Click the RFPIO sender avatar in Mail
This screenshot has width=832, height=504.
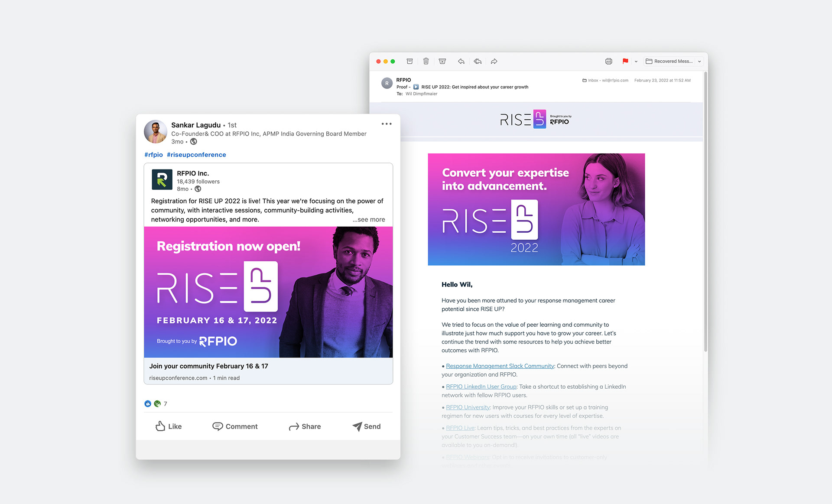387,83
